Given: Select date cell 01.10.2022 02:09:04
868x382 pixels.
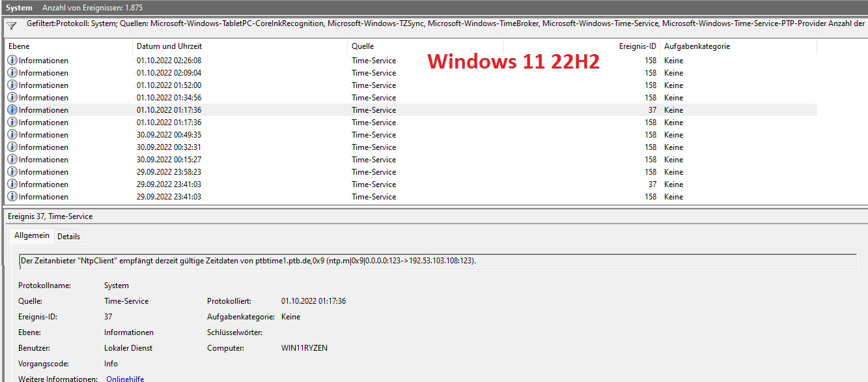Looking at the screenshot, I should click(x=169, y=72).
